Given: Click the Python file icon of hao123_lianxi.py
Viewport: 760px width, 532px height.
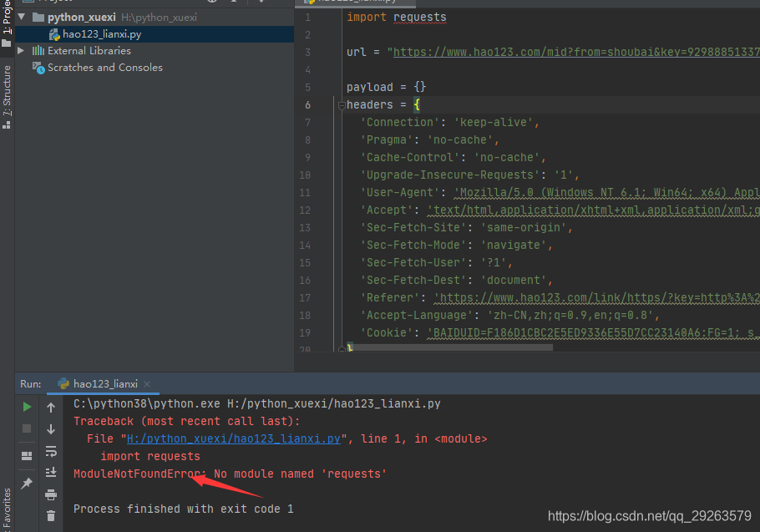Looking at the screenshot, I should point(54,34).
